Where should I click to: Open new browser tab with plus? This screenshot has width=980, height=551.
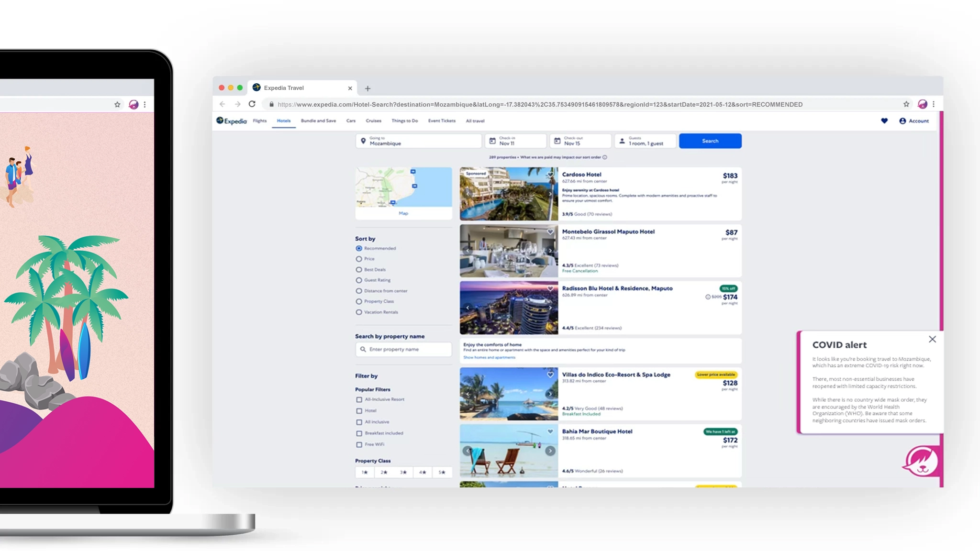[x=367, y=88]
